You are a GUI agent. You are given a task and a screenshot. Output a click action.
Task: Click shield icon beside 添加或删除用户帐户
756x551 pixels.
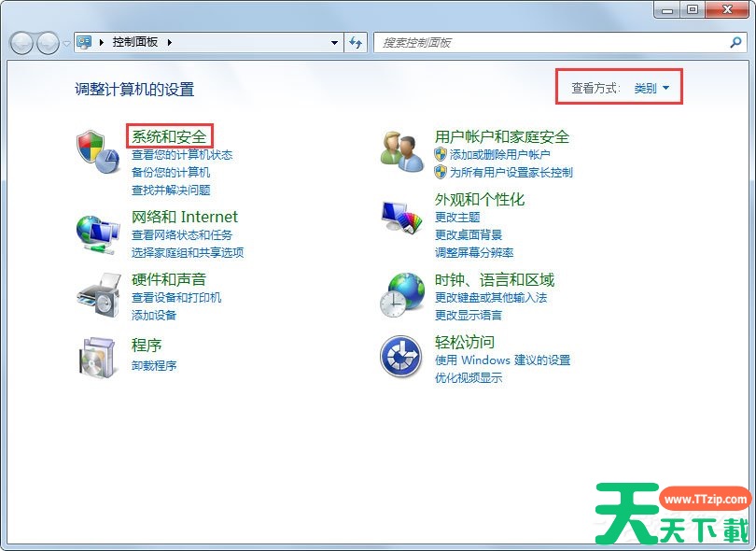[x=441, y=154]
